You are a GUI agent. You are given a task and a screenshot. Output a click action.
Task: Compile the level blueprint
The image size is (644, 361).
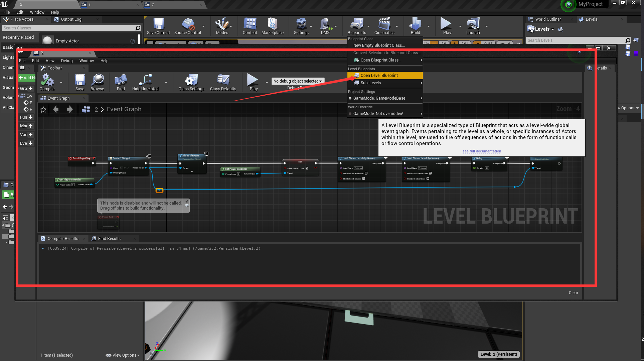click(x=47, y=81)
